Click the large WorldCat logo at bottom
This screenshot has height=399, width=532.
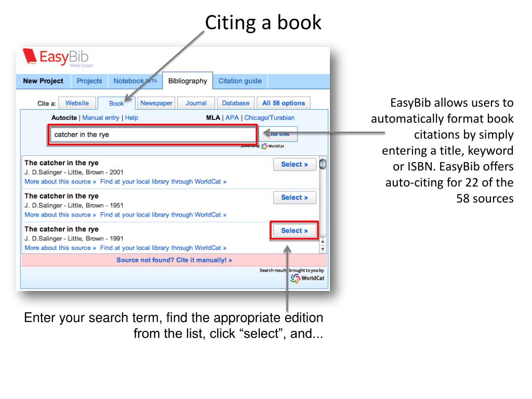[308, 278]
